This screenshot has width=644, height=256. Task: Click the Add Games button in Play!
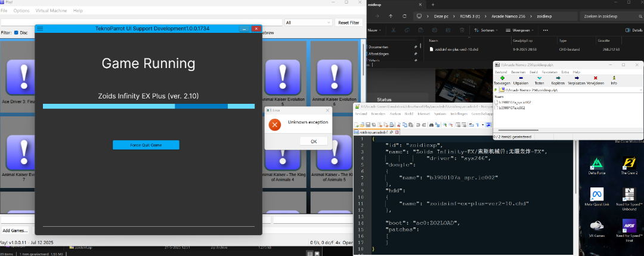[x=15, y=230]
